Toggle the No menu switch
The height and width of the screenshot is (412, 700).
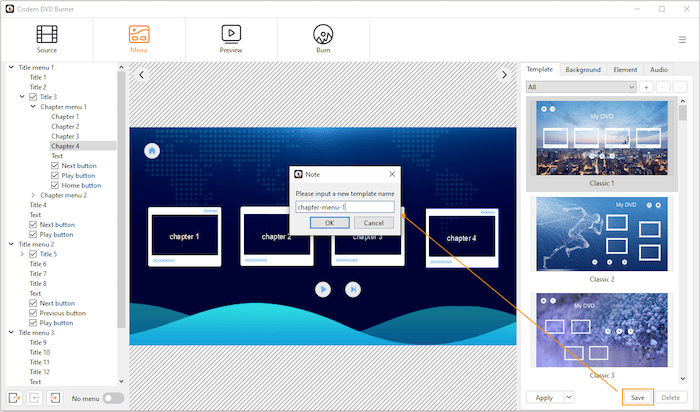tap(113, 398)
